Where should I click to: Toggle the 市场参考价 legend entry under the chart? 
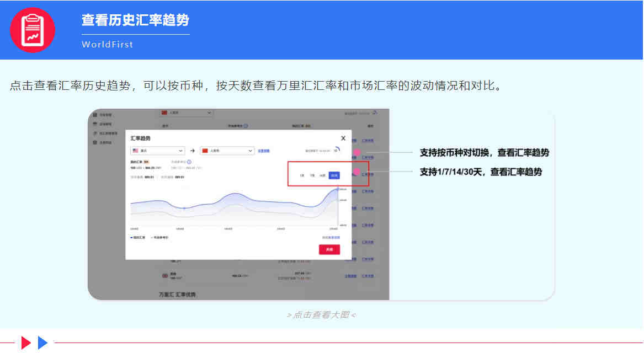[x=159, y=238]
